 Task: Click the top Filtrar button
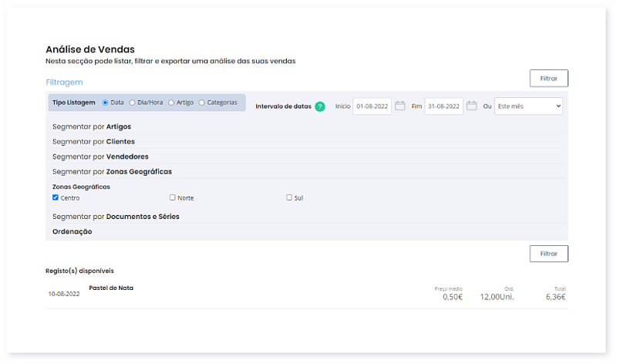point(548,78)
